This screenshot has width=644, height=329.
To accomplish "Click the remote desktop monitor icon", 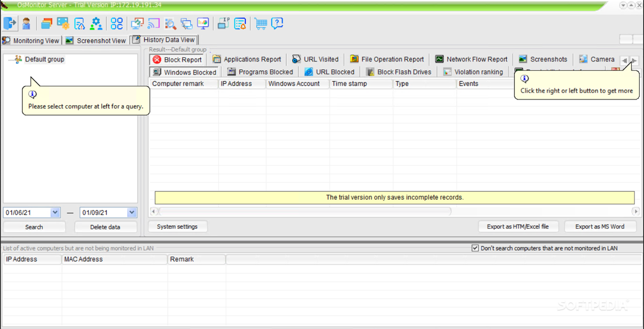I will (x=137, y=23).
